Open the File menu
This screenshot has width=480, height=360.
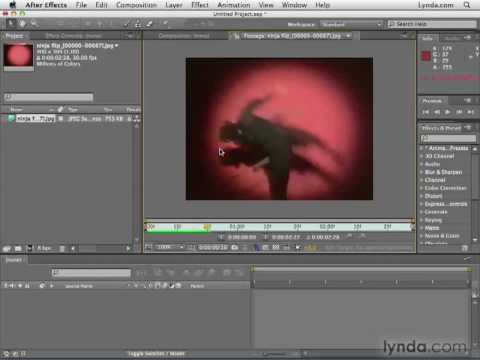tap(81, 5)
